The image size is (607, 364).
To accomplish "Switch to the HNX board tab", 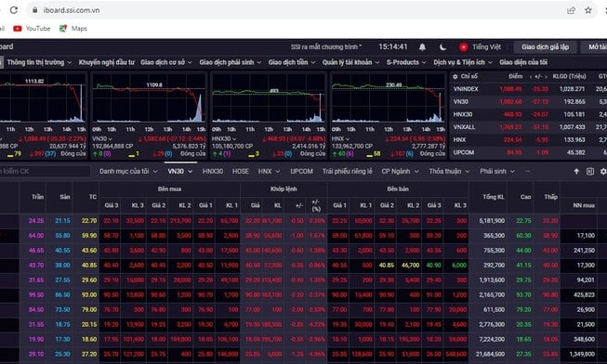I will [x=269, y=171].
